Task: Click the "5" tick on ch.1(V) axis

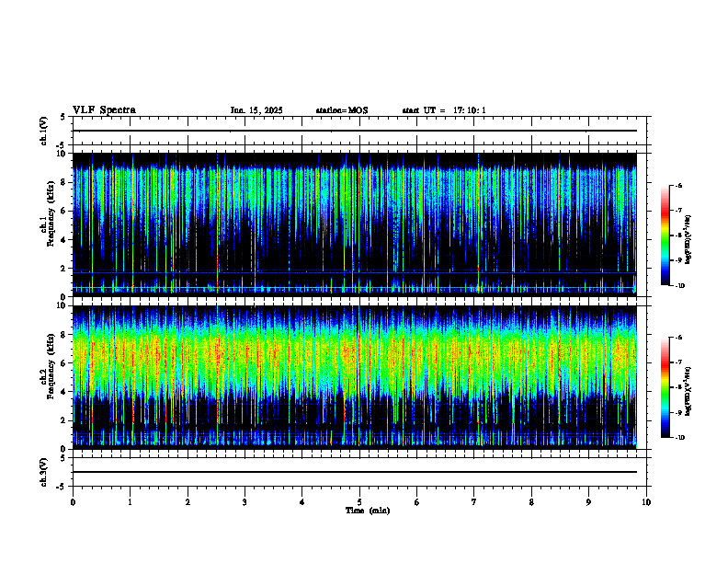Action: (x=63, y=118)
